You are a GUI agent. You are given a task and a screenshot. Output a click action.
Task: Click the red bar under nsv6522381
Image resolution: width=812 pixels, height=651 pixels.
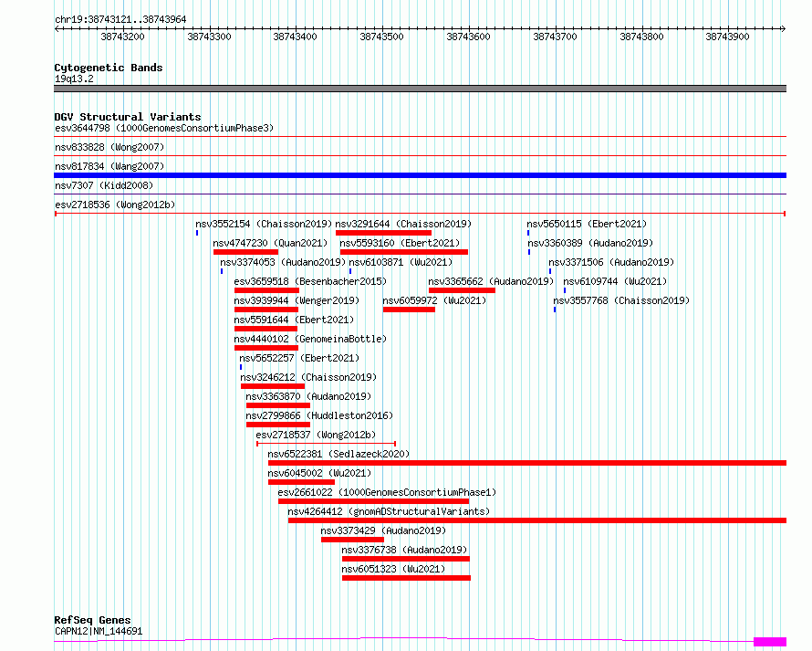[527, 463]
